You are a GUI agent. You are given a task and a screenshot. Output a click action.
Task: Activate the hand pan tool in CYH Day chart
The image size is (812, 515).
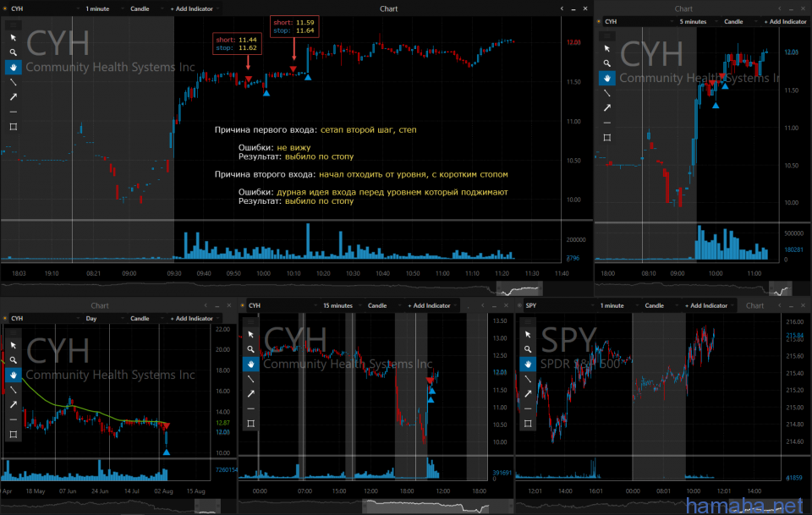point(14,375)
